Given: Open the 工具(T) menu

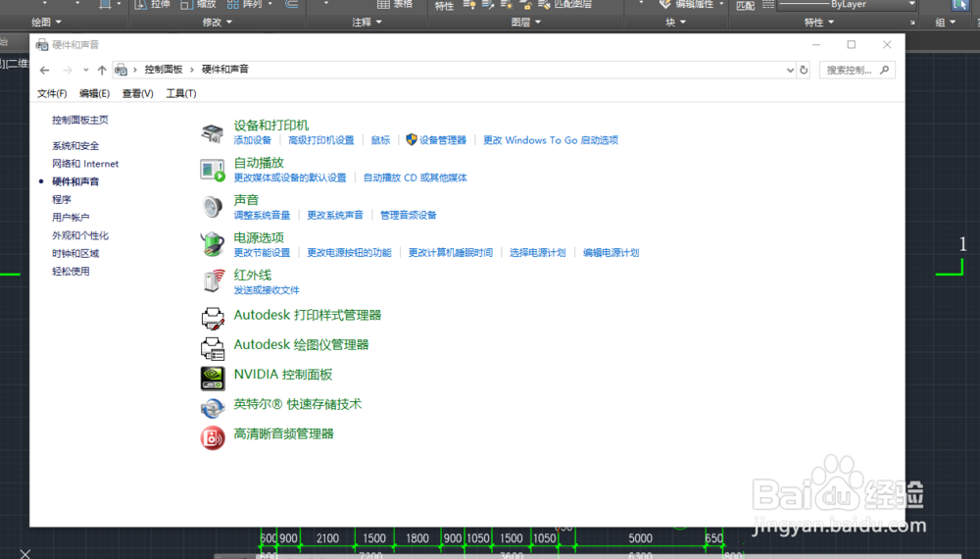Looking at the screenshot, I should (x=180, y=94).
